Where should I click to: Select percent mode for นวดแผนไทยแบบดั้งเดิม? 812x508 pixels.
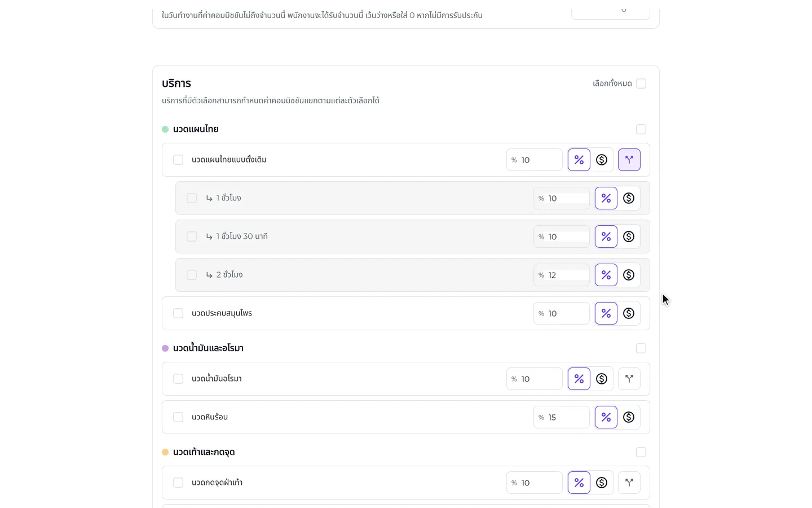579,160
